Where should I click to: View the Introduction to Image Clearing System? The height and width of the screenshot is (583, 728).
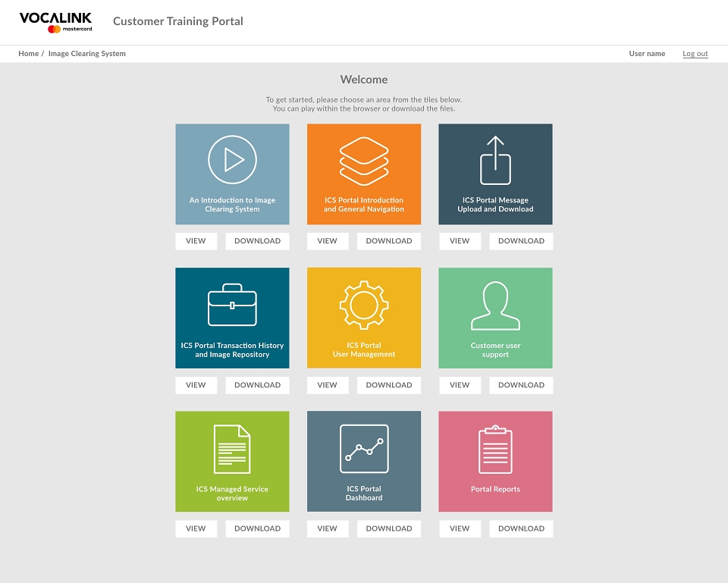click(196, 241)
